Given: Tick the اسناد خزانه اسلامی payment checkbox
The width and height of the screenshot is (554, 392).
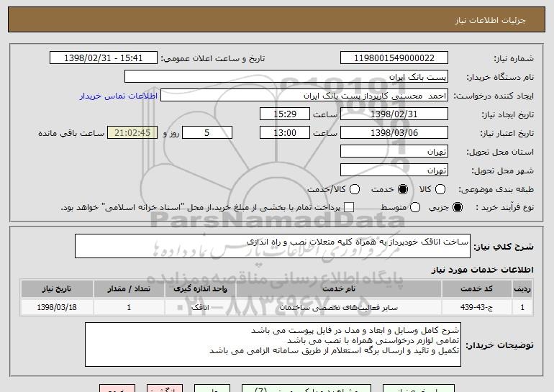Looking at the screenshot, I should coord(349,207).
